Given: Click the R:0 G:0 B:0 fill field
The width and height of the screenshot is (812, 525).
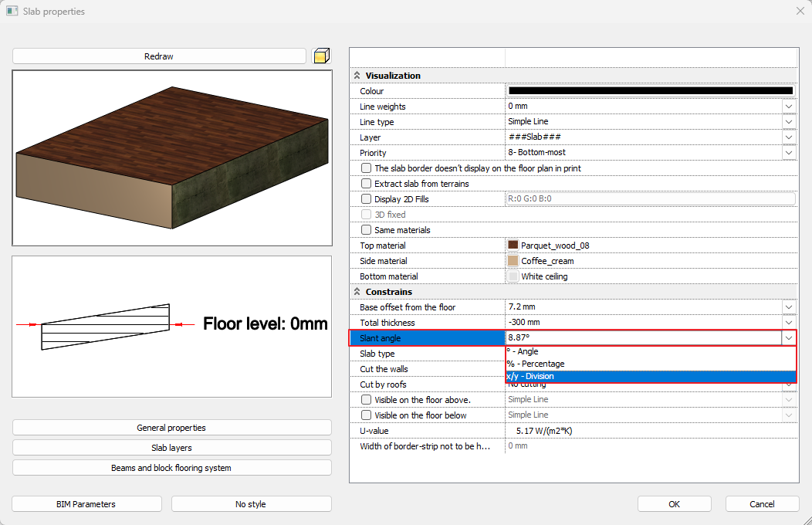Looking at the screenshot, I should 651,199.
